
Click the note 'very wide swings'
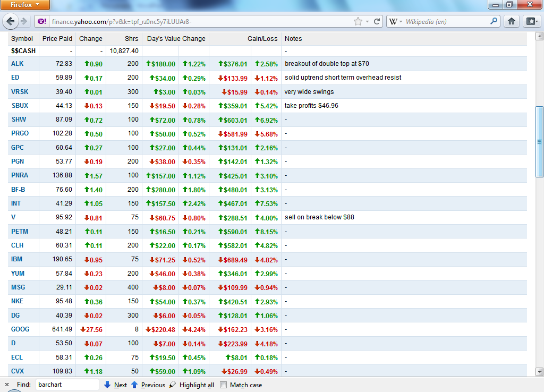click(309, 91)
